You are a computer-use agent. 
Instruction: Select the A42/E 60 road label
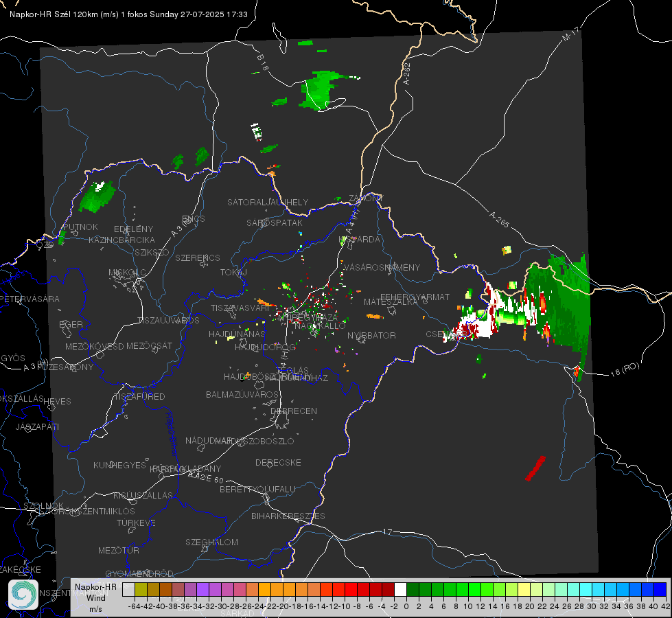tap(205, 477)
